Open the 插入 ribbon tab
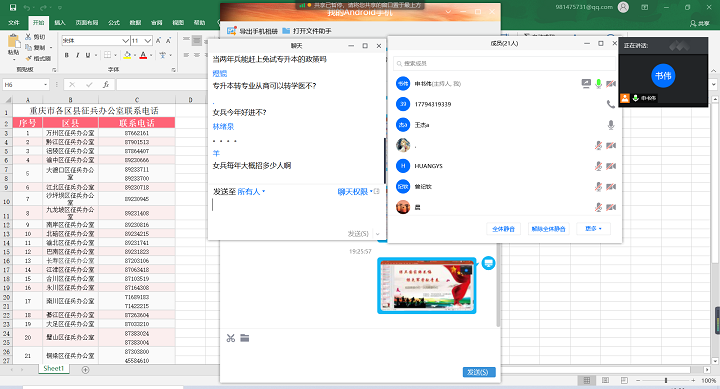 60,22
